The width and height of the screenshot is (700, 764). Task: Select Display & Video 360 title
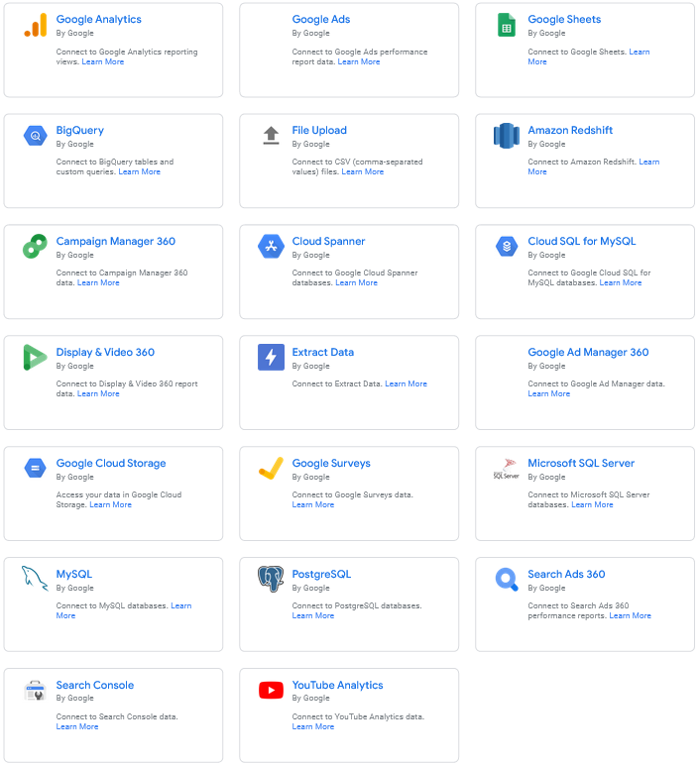click(x=105, y=353)
